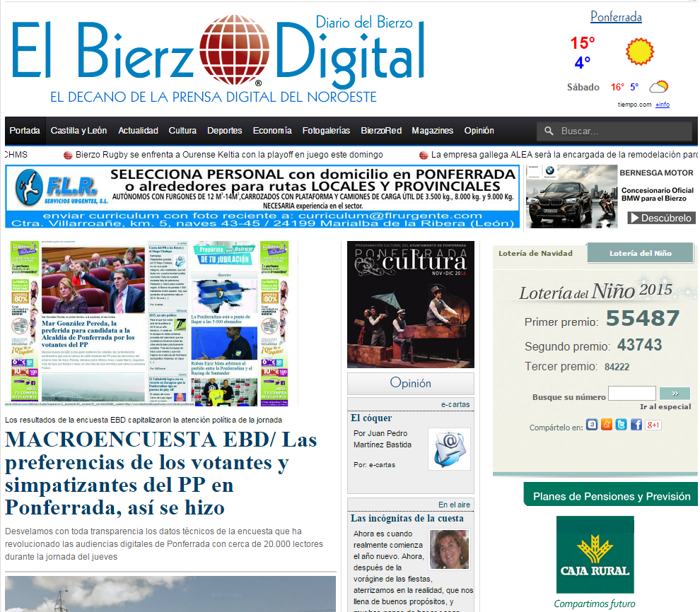Click the e-cartas section label
The image size is (700, 612).
(x=455, y=404)
